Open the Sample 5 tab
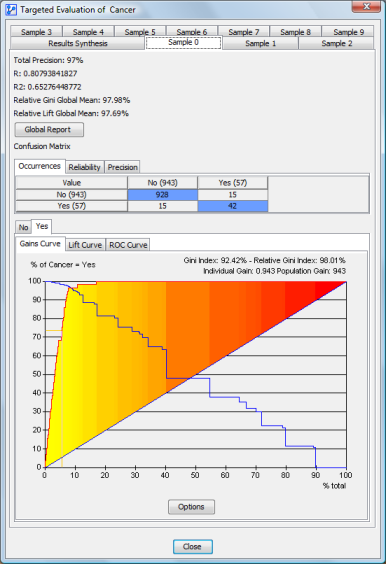This screenshot has width=386, height=564. pyautogui.click(x=140, y=32)
